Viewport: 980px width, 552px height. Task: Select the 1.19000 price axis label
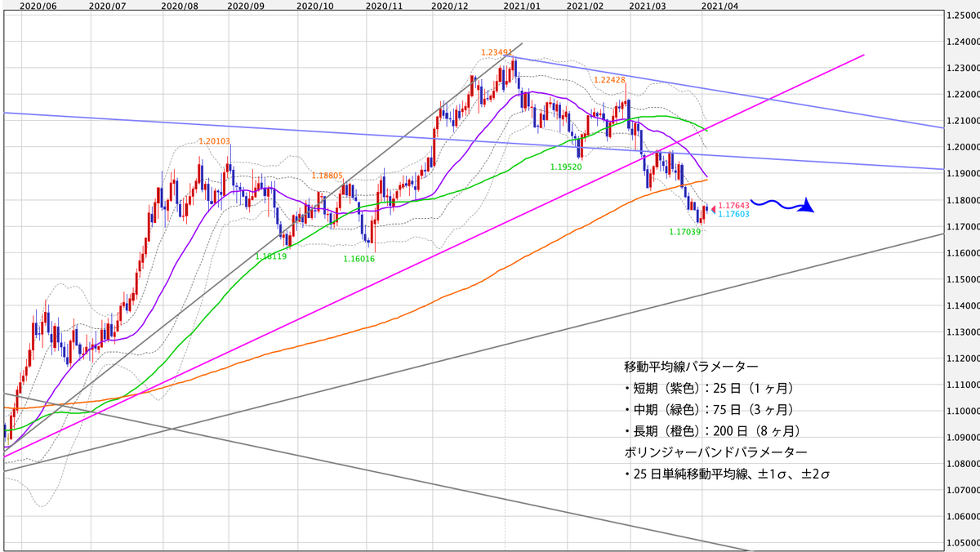tap(962, 174)
